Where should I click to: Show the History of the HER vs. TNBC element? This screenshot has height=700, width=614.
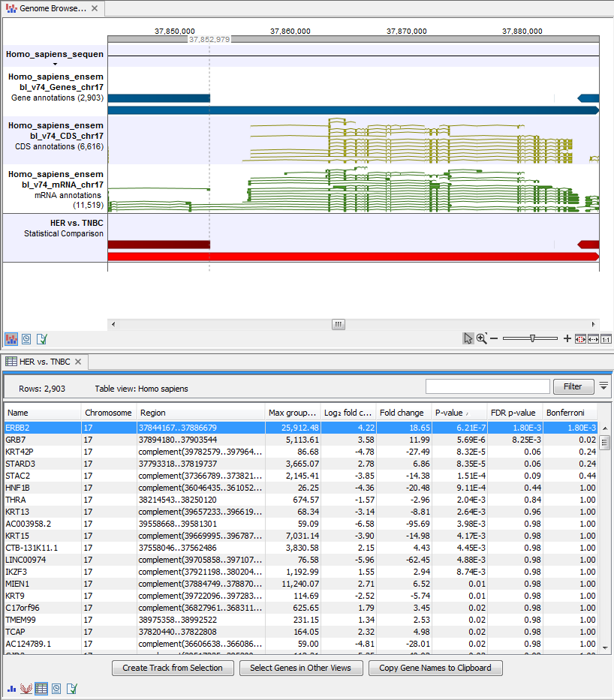[x=56, y=688]
